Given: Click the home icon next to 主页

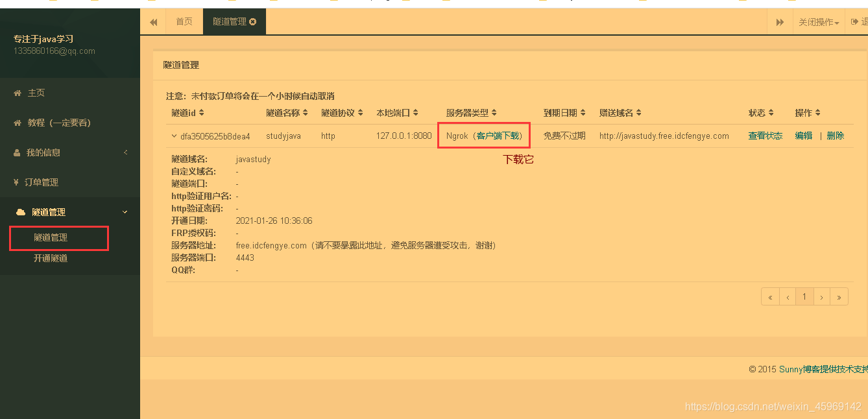Looking at the screenshot, I should [18, 93].
